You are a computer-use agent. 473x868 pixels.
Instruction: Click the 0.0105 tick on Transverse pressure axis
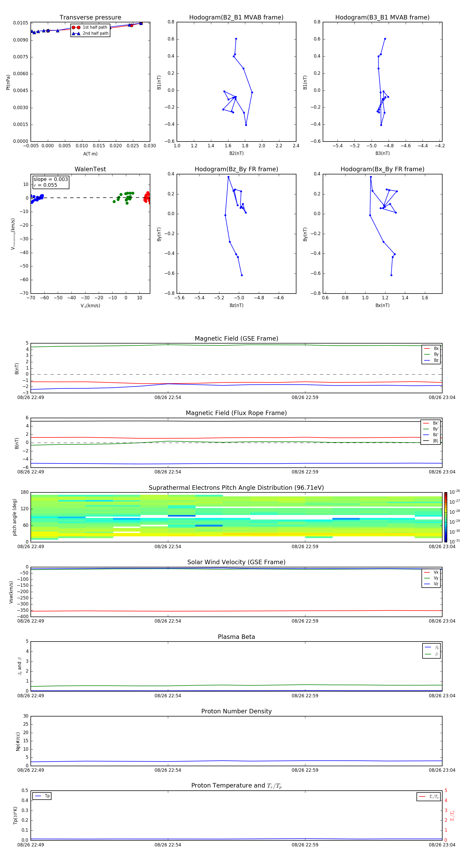[20, 23]
